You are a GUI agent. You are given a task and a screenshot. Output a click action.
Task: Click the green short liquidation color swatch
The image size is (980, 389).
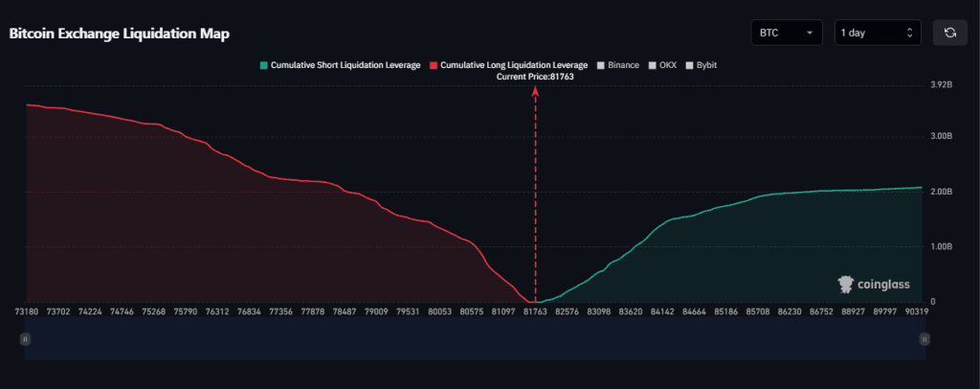pos(264,65)
